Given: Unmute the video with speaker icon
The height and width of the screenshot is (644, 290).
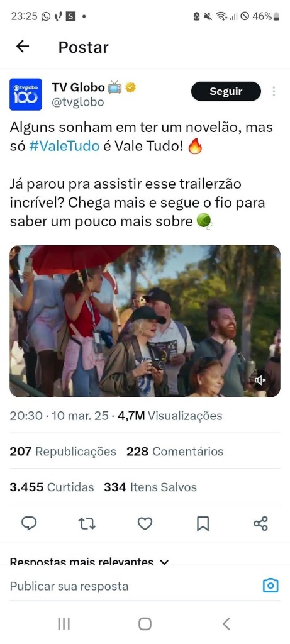Looking at the screenshot, I should (x=260, y=380).
